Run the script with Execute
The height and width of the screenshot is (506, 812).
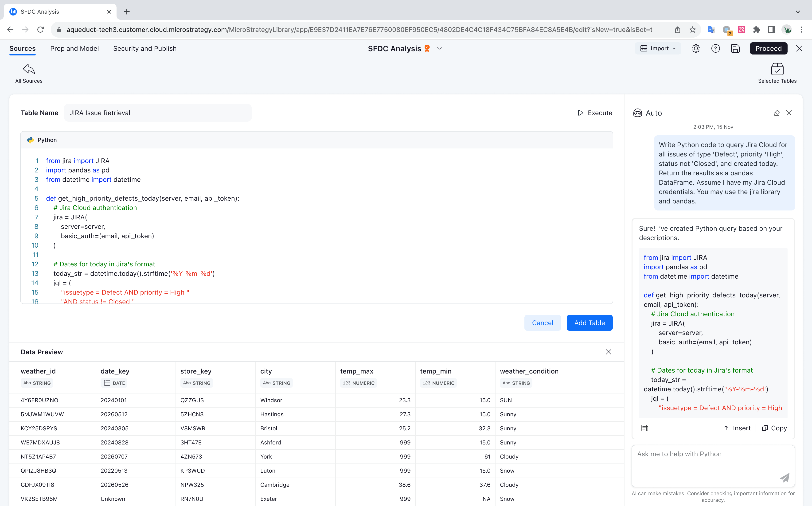[x=595, y=113]
